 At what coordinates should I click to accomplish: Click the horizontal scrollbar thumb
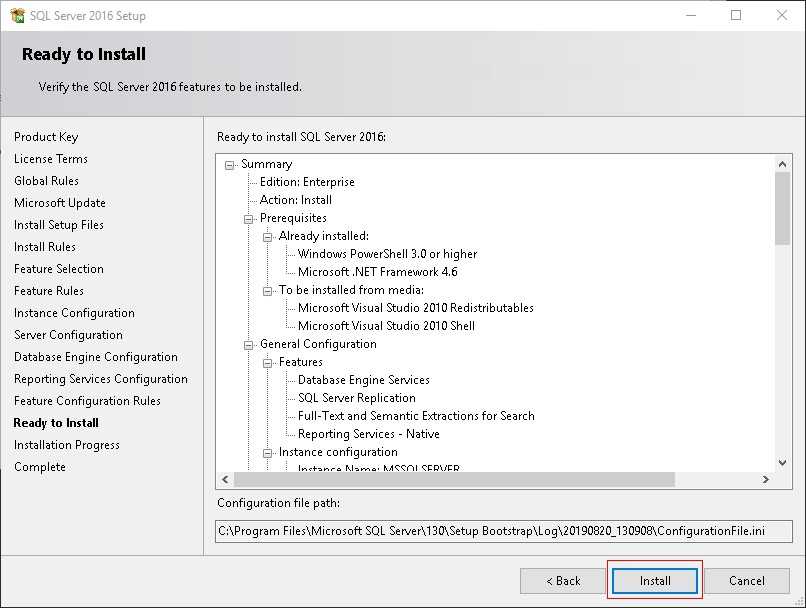(454, 479)
